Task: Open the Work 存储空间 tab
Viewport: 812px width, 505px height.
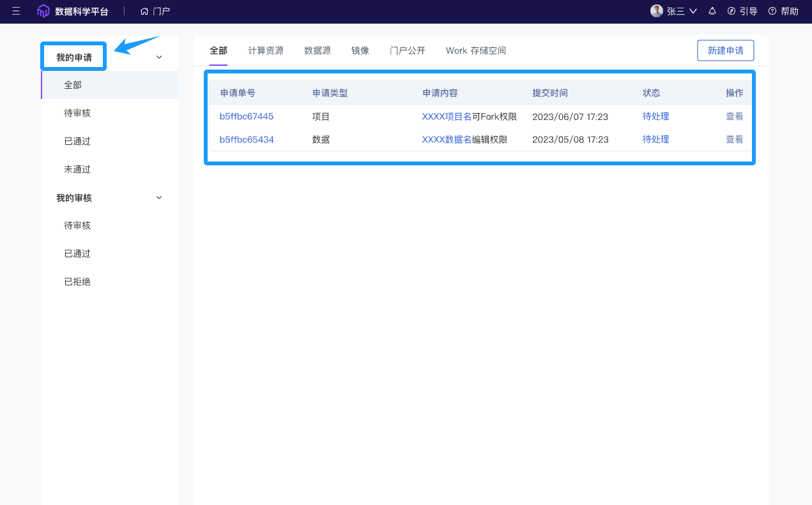Action: point(476,50)
